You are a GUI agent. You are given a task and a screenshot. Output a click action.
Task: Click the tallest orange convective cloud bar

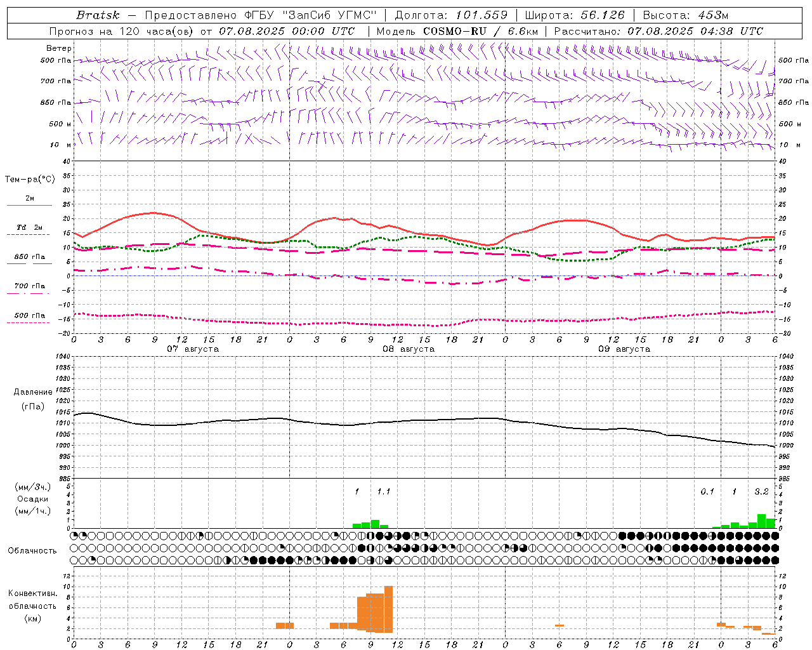(388, 609)
